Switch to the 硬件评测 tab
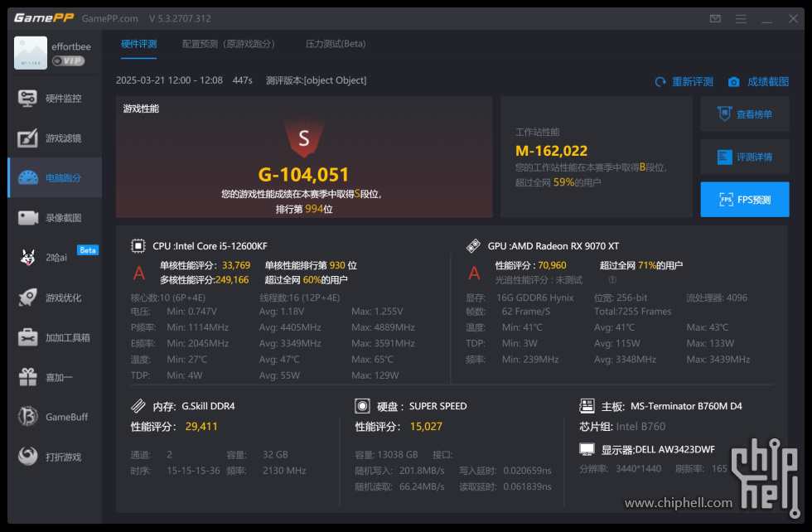 (139, 44)
